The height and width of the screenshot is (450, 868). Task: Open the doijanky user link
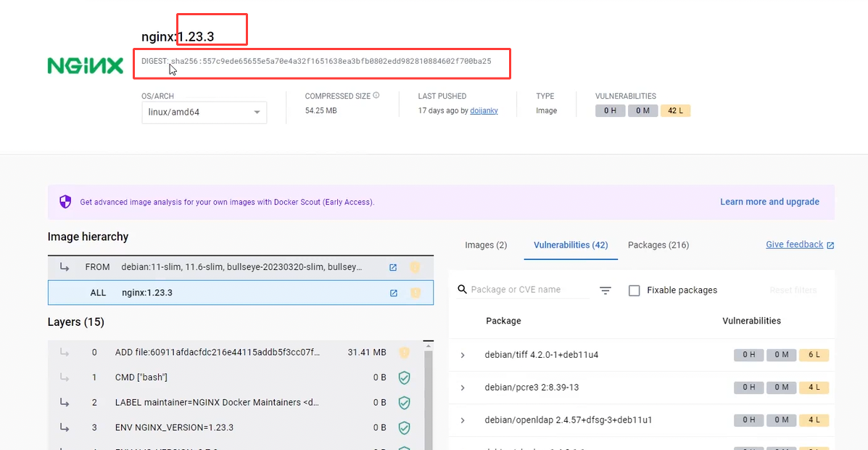pyautogui.click(x=484, y=110)
